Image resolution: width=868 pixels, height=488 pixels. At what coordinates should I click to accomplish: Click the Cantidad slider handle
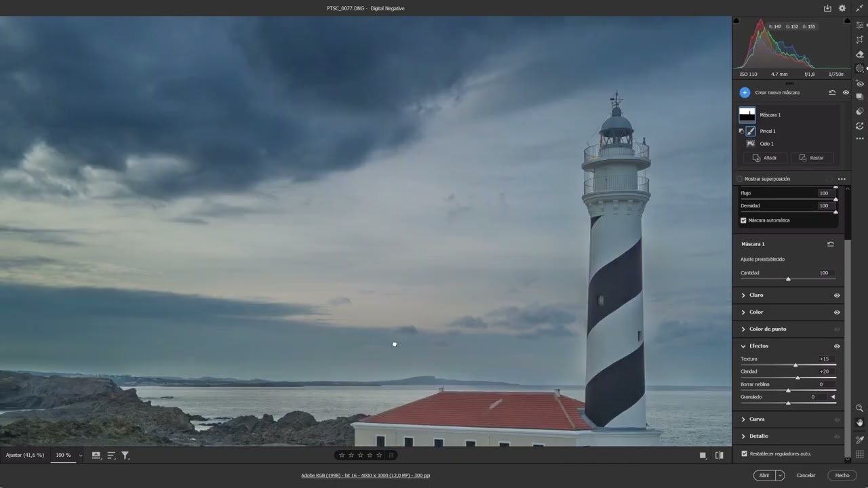coord(788,279)
